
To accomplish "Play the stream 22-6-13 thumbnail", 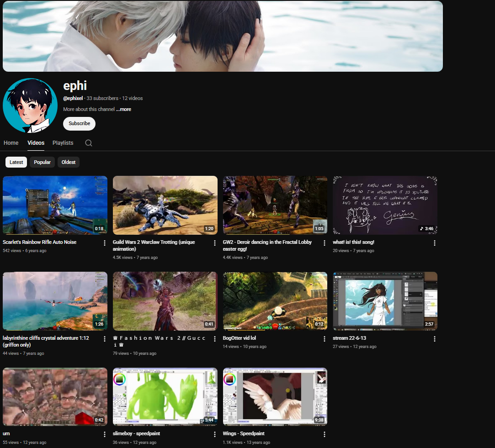I will coord(385,301).
